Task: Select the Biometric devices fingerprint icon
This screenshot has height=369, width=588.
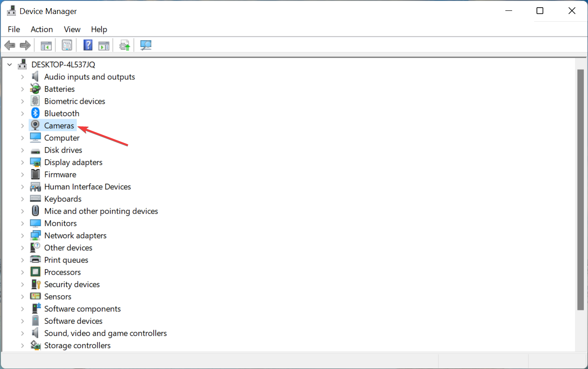Action: click(x=35, y=101)
